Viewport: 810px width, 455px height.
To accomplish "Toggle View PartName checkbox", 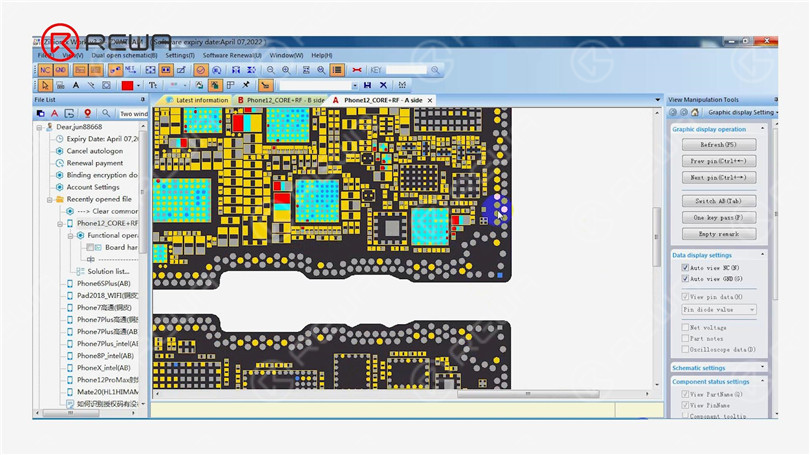I will [685, 394].
